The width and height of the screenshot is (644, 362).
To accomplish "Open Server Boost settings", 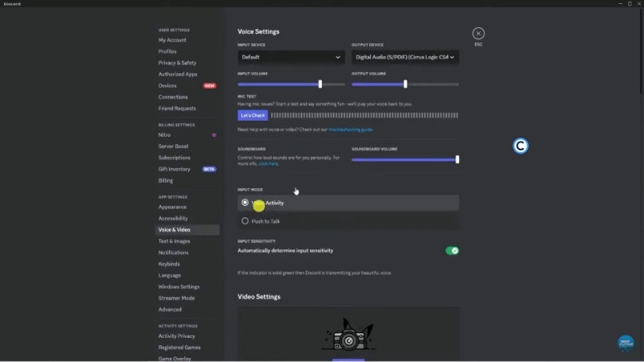I will tap(173, 146).
